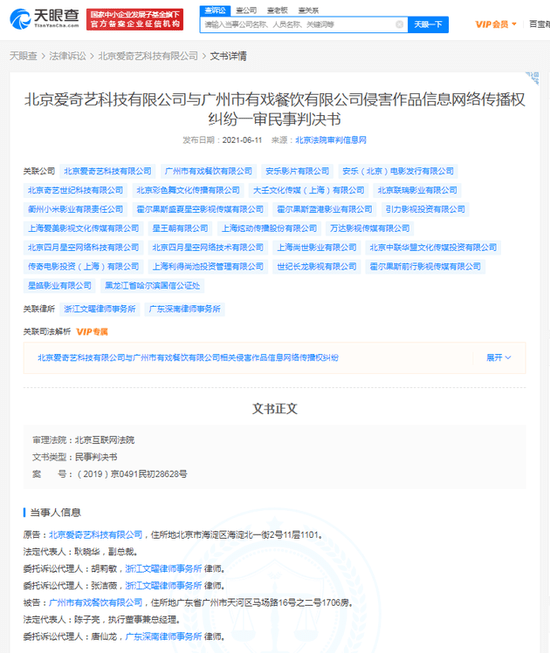Open related company tag 万达影视传媒有限公司
The image size is (550, 653).
point(370,229)
